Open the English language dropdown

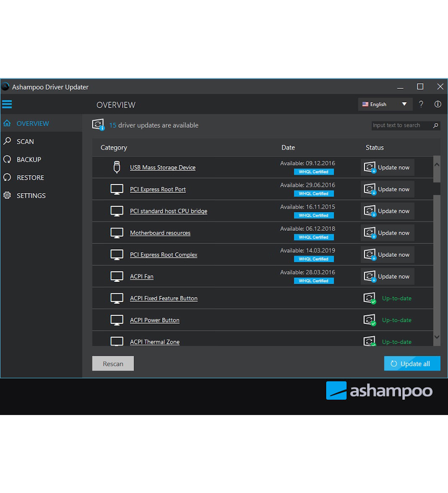click(384, 104)
